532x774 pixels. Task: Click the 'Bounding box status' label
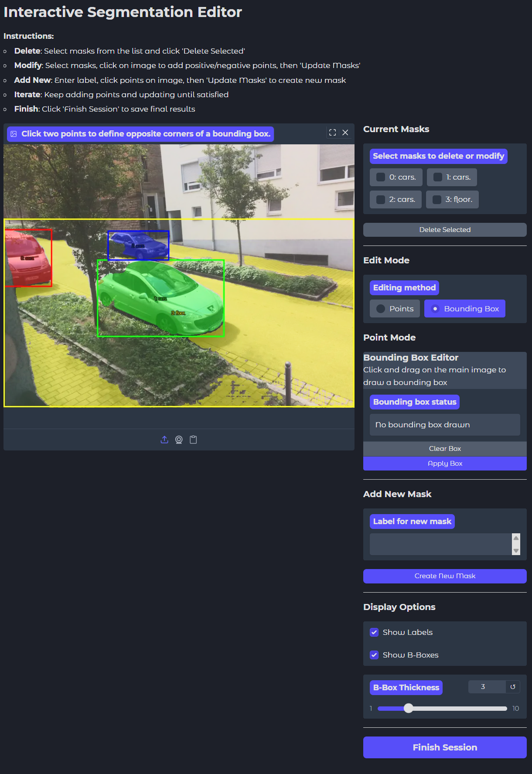coord(415,402)
